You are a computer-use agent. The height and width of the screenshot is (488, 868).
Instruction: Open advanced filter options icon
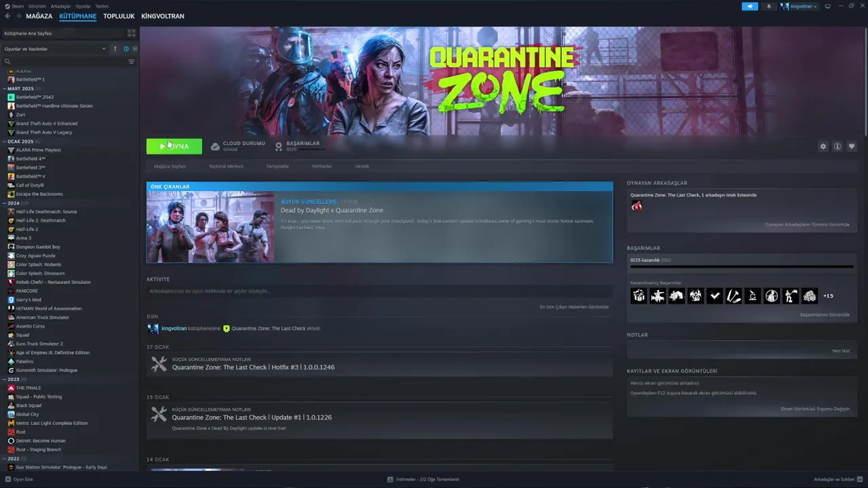coord(132,62)
